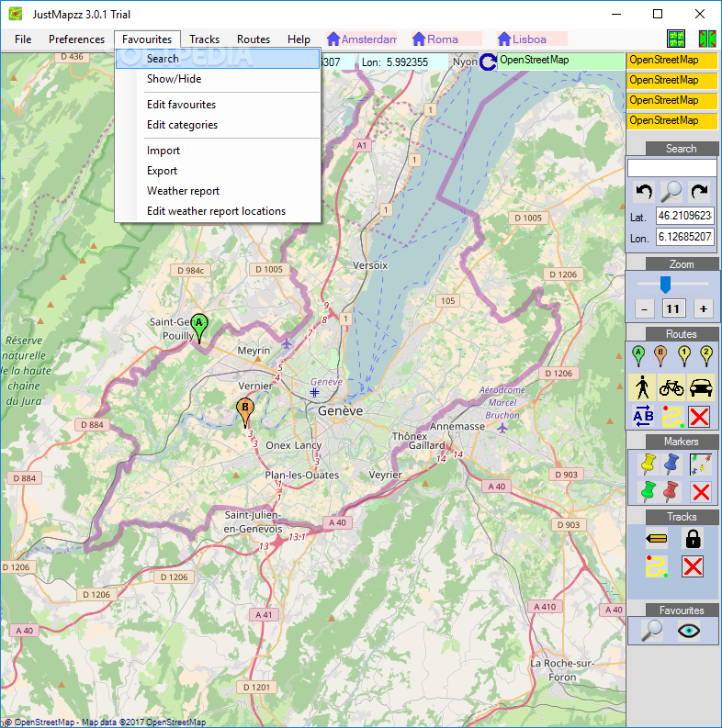Open favourites search magnifier icon

[x=652, y=631]
